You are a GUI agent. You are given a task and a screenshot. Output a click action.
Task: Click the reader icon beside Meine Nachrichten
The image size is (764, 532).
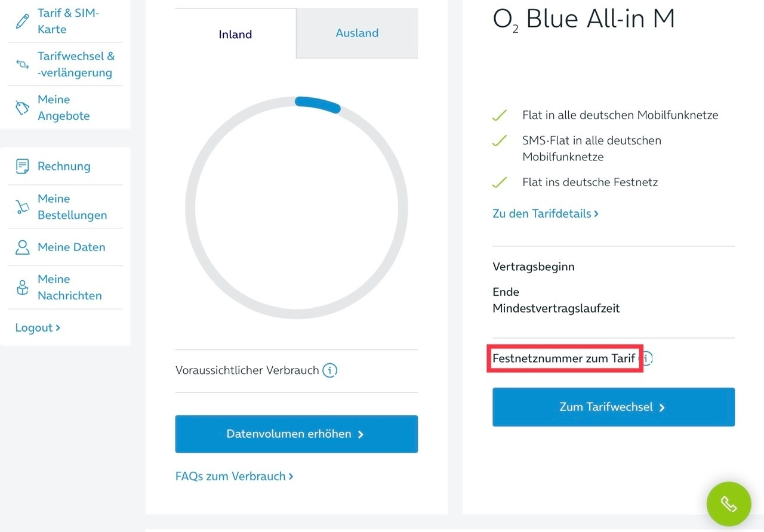pos(23,287)
